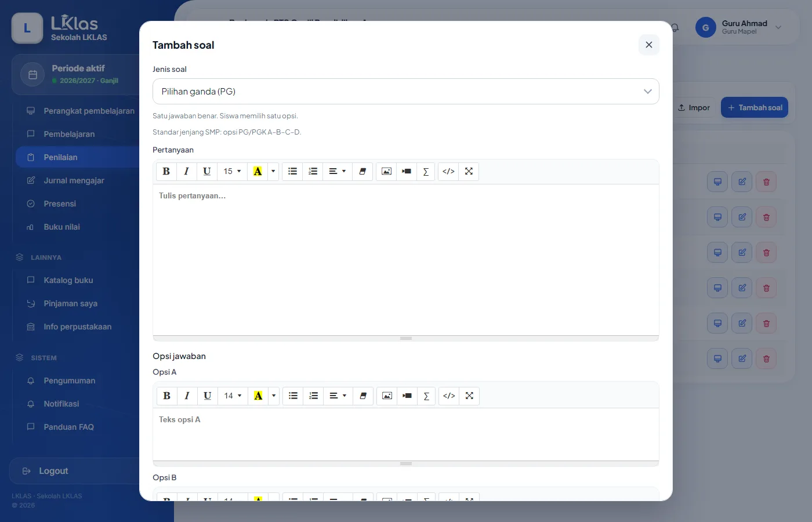Viewport: 812px width, 522px height.
Task: Toggle bold in the Opsi A editor
Action: [167, 396]
